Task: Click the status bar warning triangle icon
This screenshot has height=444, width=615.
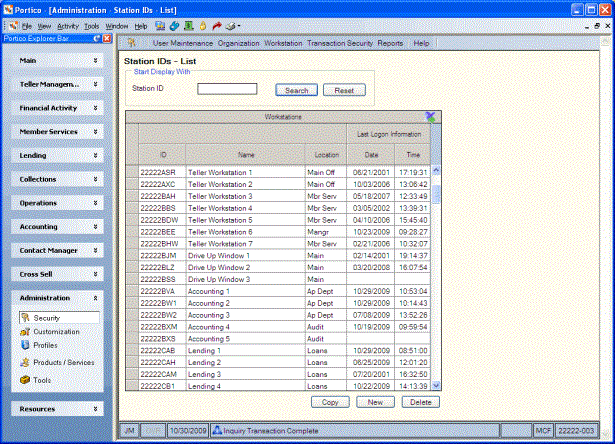Action: (x=217, y=430)
